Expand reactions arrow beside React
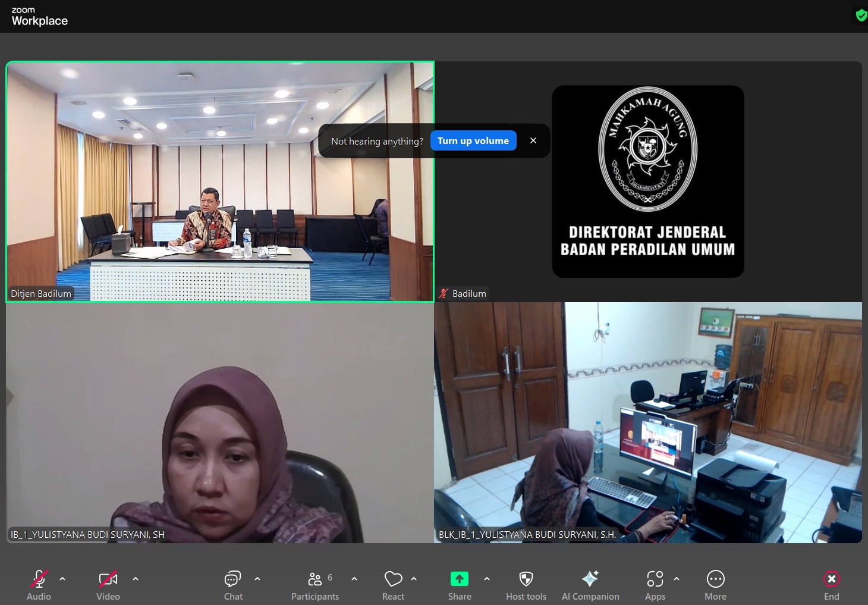This screenshot has width=868, height=605. (414, 578)
